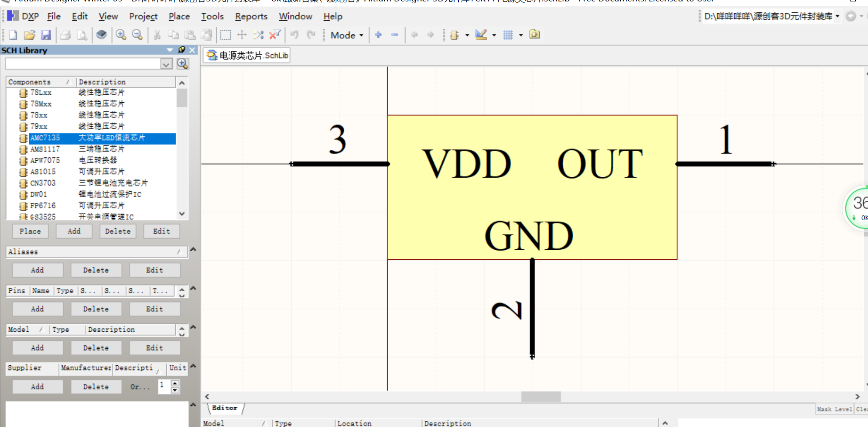This screenshot has height=427, width=868.
Task: Switch to the 电源类芯片.SchLib document tab
Action: 247,56
